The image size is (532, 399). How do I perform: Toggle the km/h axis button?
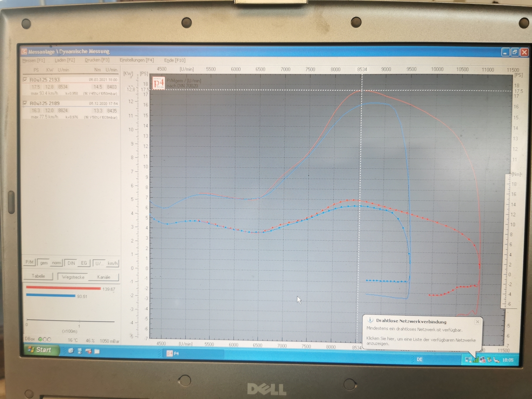(x=113, y=263)
